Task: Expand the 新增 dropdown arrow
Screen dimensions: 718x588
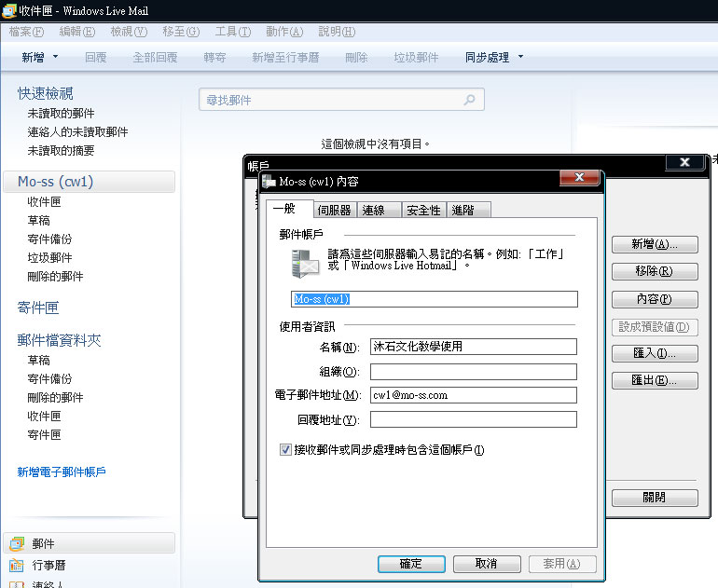Action: [55, 57]
